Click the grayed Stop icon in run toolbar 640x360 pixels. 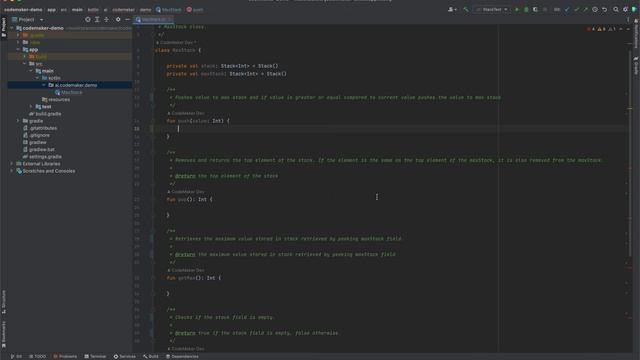(x=545, y=9)
